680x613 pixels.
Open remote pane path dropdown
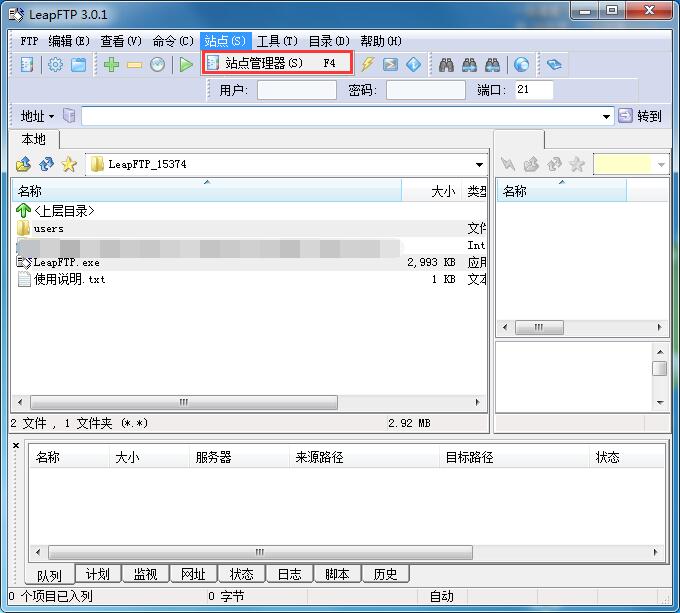(x=661, y=165)
